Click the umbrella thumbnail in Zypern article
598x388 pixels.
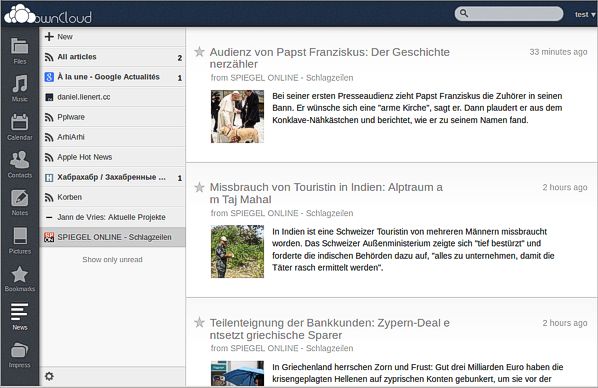coord(237,374)
